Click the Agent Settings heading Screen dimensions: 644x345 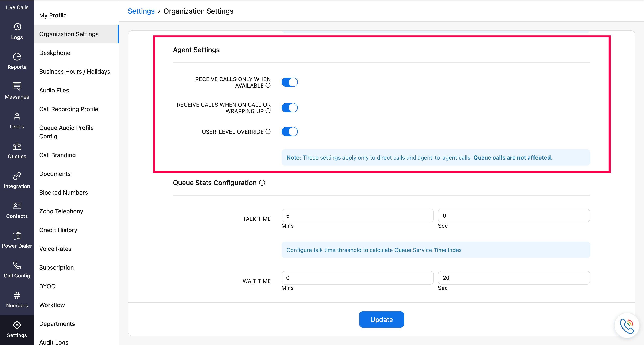(x=196, y=50)
